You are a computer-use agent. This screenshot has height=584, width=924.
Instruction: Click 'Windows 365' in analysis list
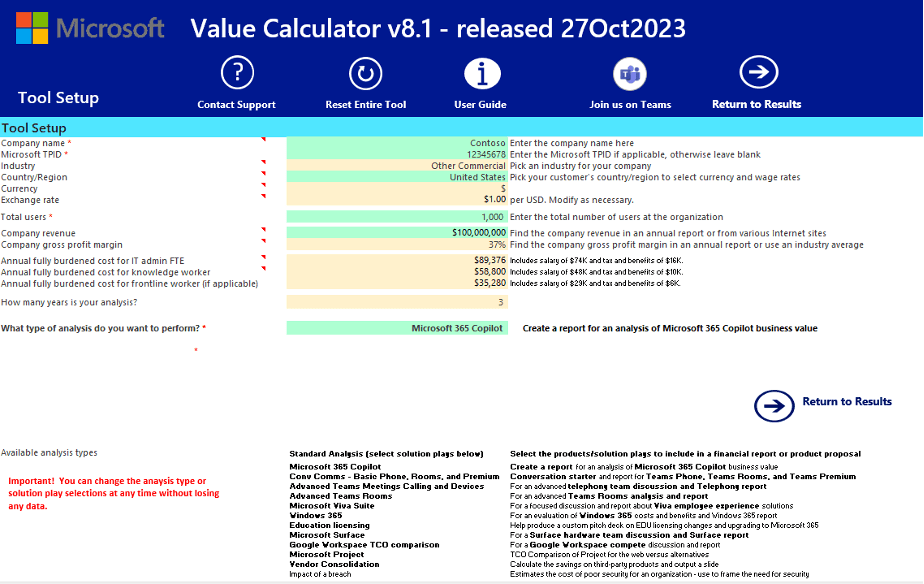click(x=316, y=516)
